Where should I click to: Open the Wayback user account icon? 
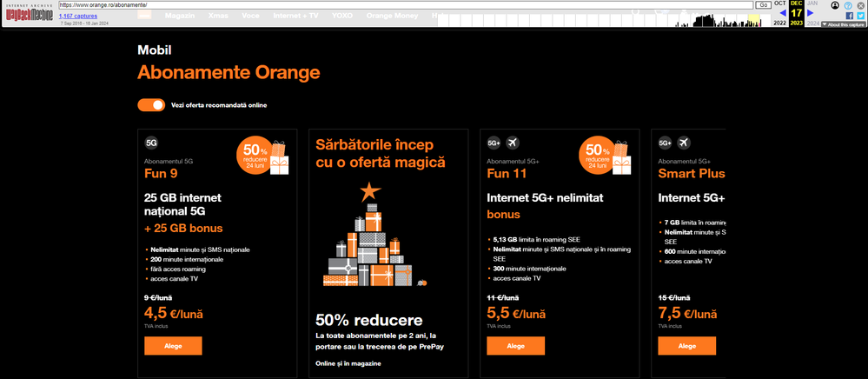(x=835, y=5)
